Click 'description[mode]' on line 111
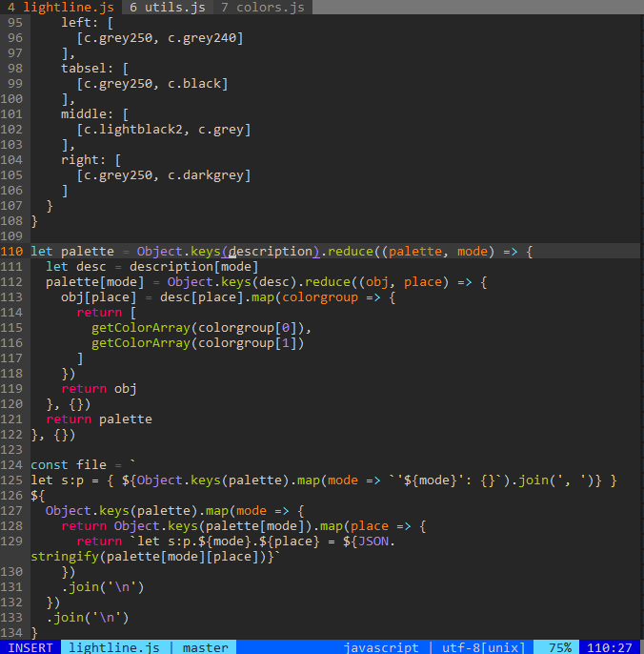 pyautogui.click(x=194, y=266)
